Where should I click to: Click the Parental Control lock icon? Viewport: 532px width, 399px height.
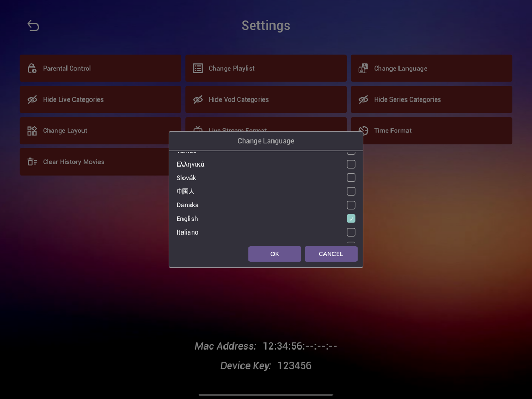point(32,69)
